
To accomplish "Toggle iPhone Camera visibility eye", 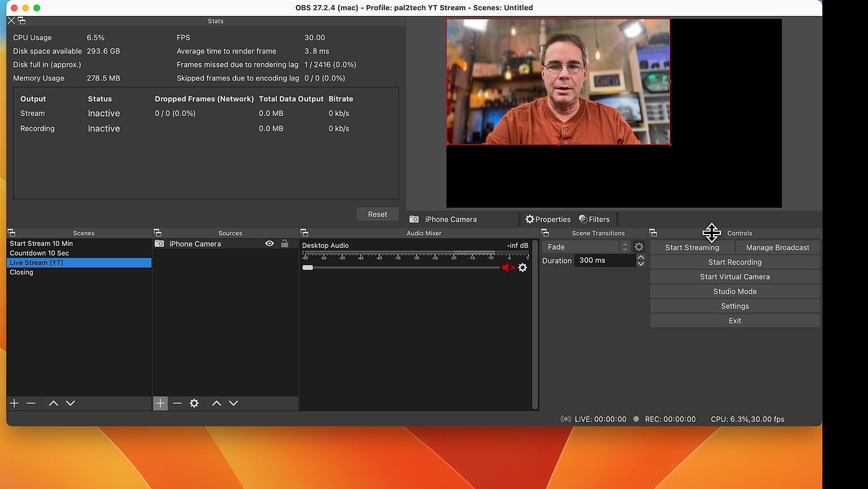I will (x=269, y=244).
